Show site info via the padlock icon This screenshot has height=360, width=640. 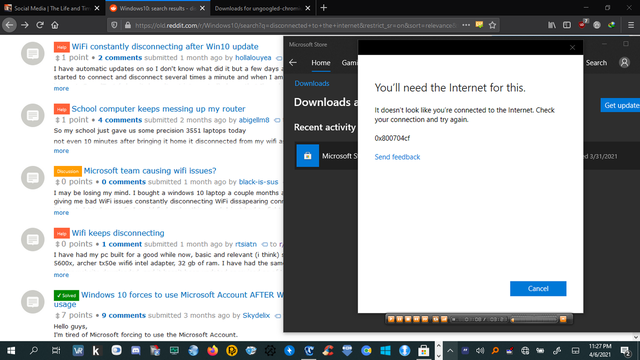128,25
